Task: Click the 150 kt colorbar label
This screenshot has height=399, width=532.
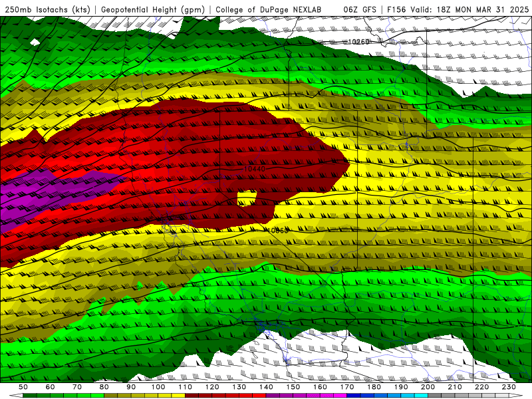Action: (293, 387)
